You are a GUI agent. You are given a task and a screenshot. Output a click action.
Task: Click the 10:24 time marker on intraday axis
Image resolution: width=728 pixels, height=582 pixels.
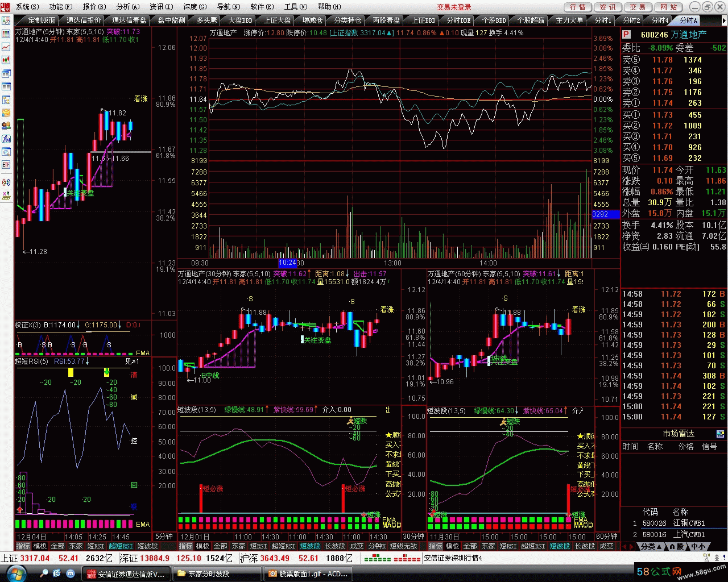(288, 263)
